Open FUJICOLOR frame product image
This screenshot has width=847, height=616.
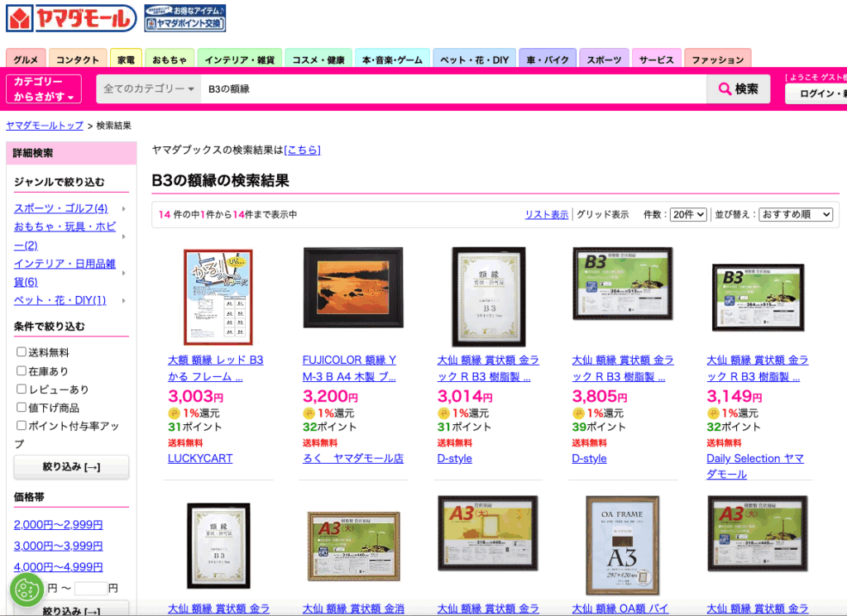coord(353,288)
